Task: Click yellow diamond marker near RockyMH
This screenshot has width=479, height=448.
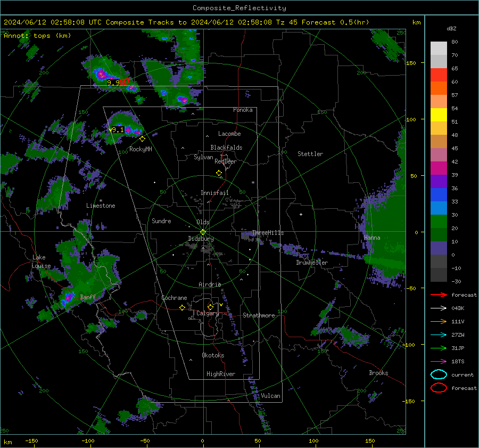Action: (142, 139)
